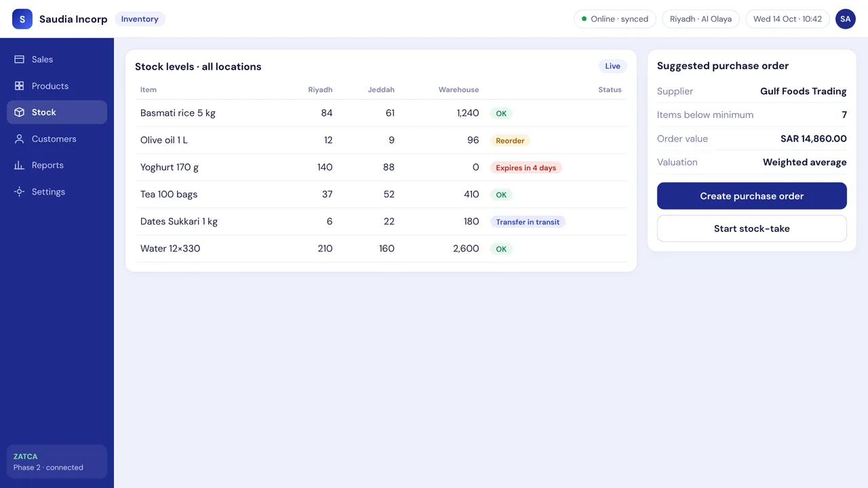Click the Transfer in transit badge
868x488 pixels.
528,222
